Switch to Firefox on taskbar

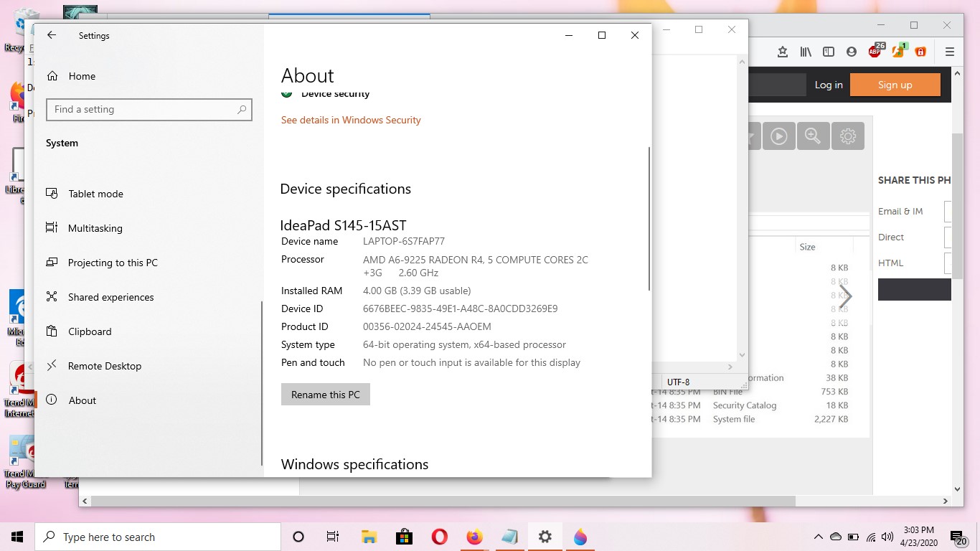coord(474,537)
